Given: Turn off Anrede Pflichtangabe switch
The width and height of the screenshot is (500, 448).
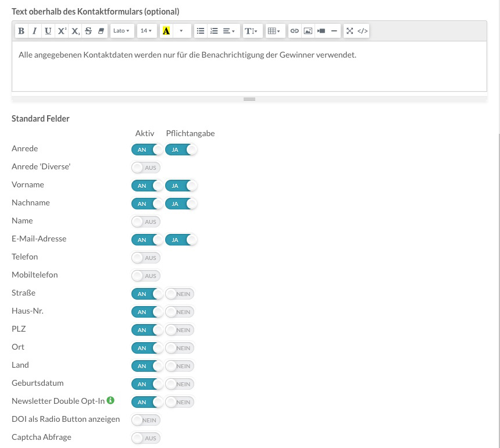Looking at the screenshot, I should pos(181,150).
